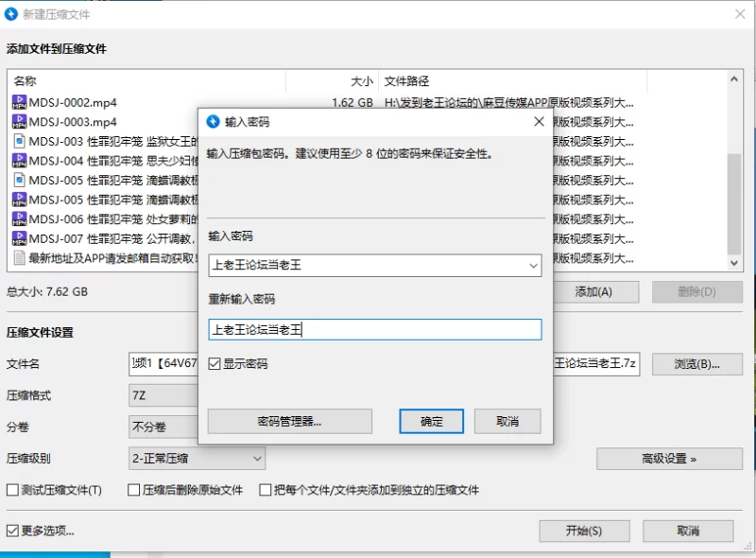Click the Bandizip icon in the 新建压缩文件 title bar

11,14
